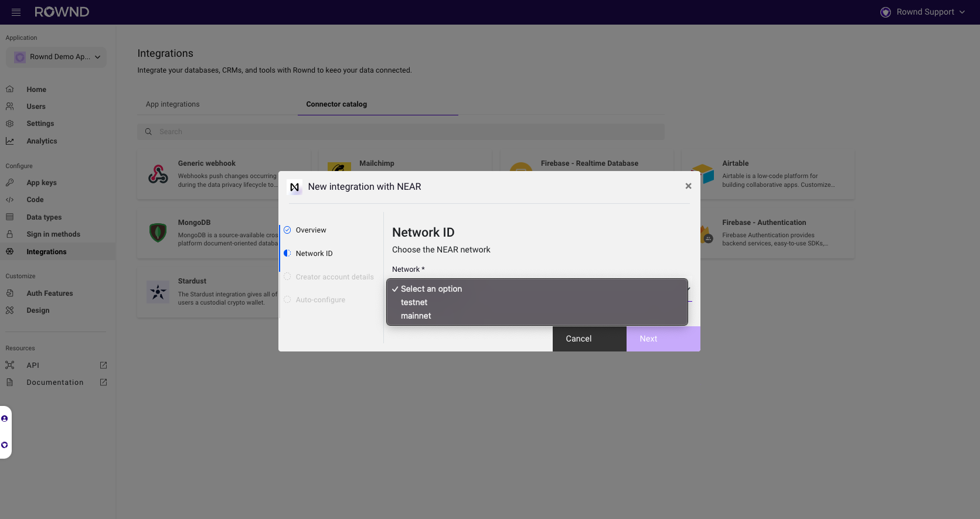Screen dimensions: 980x519
Task: Click the lower icon in left floating widget
Action: click(x=5, y=445)
